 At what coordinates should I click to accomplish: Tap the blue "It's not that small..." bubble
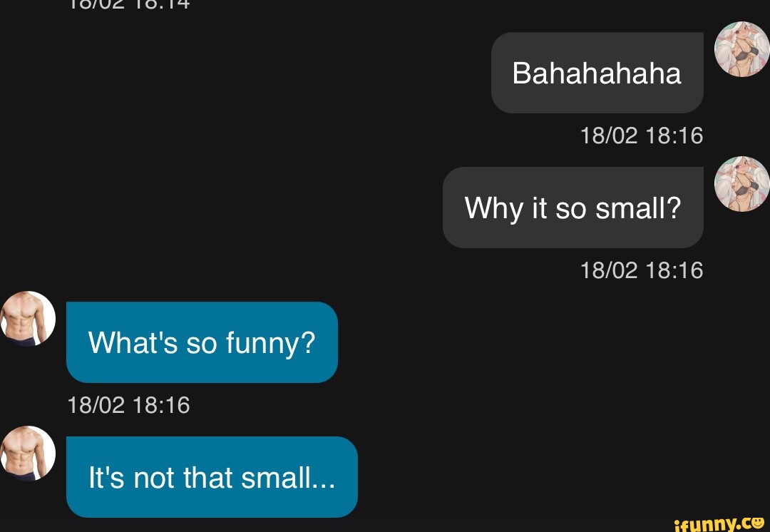tap(212, 477)
